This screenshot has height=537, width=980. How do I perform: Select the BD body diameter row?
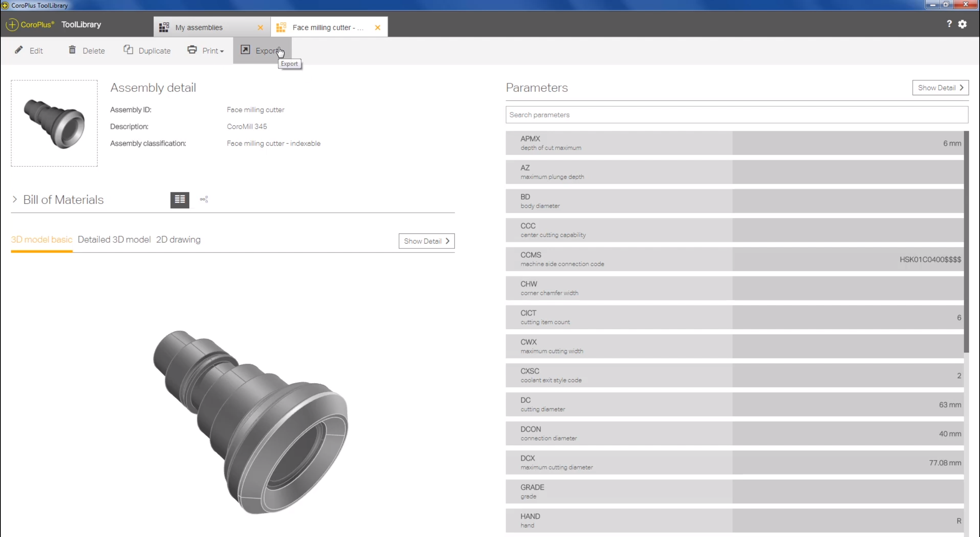pyautogui.click(x=734, y=201)
